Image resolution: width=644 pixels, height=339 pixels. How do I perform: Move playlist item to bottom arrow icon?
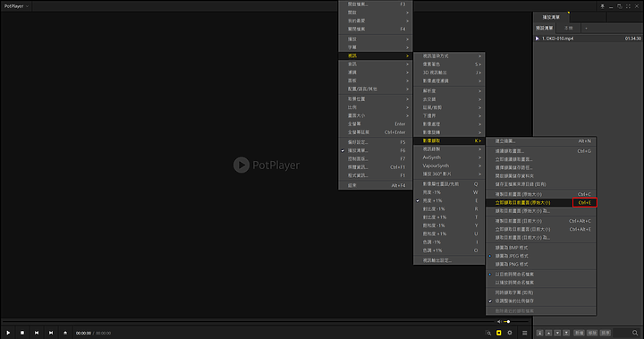click(566, 333)
